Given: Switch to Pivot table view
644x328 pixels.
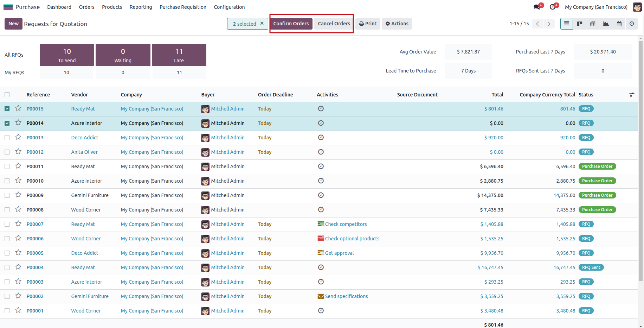Looking at the screenshot, I should coord(593,24).
